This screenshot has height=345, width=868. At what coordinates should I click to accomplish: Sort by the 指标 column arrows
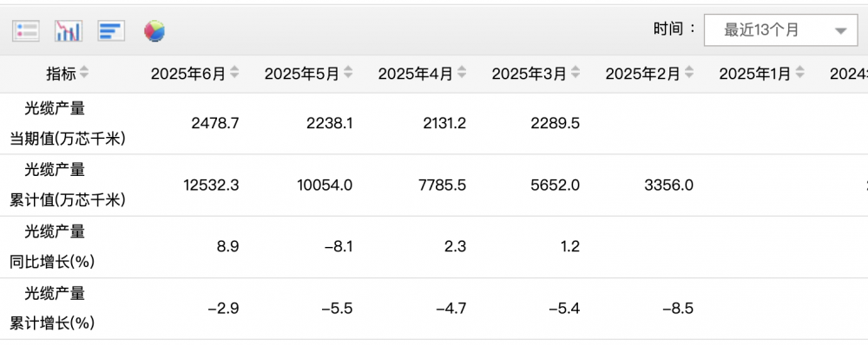(x=84, y=73)
